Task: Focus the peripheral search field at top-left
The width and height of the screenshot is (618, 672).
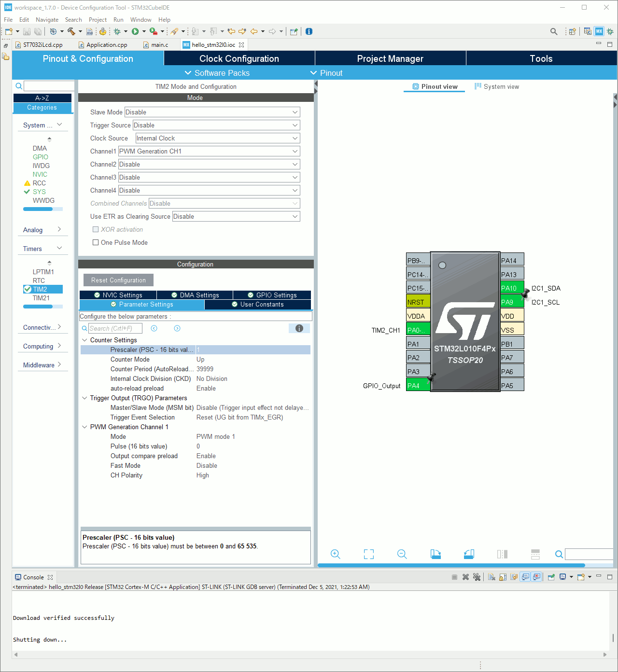Action: [49, 86]
